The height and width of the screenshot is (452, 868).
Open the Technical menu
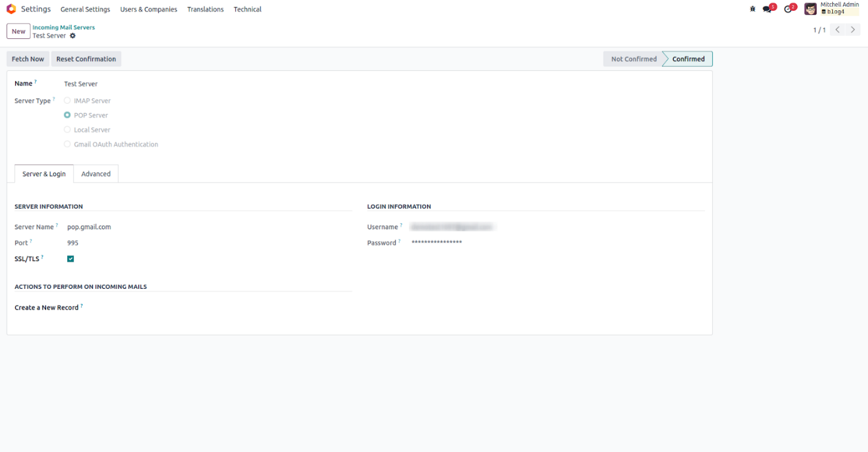pos(247,9)
